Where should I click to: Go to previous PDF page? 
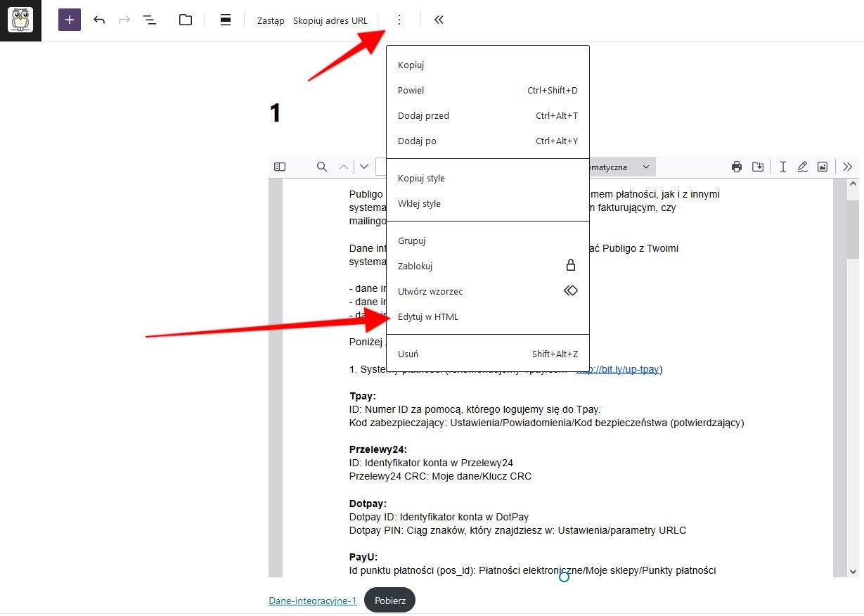(344, 167)
